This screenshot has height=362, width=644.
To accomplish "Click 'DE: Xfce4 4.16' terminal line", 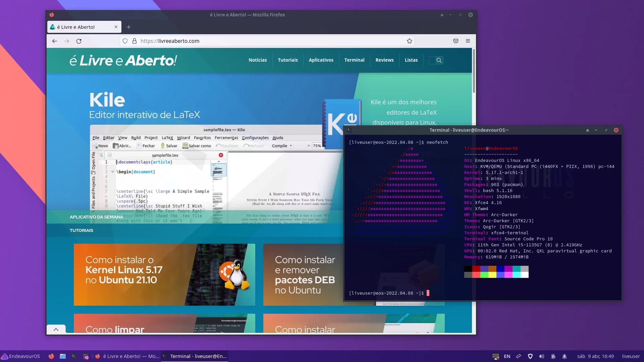I will tap(483, 202).
